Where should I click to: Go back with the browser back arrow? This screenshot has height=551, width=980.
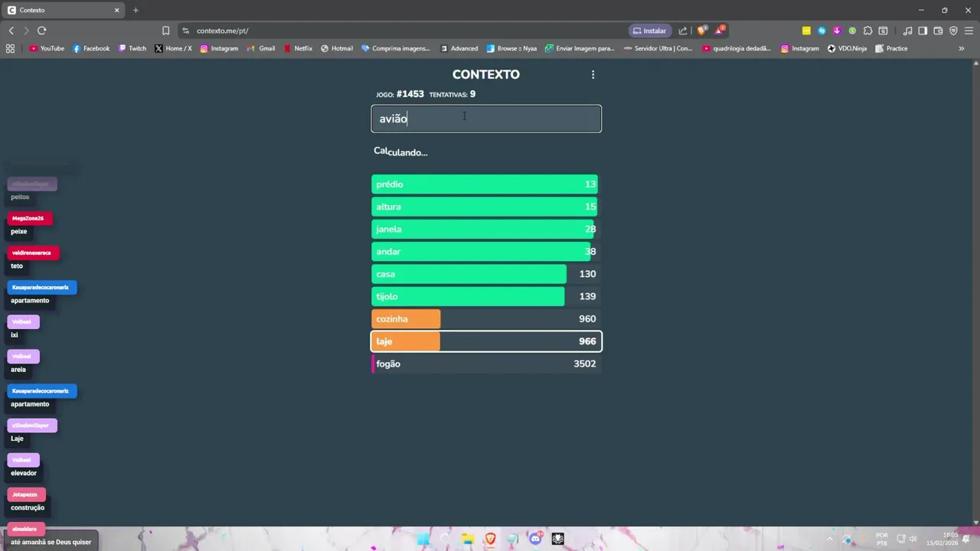point(11,31)
